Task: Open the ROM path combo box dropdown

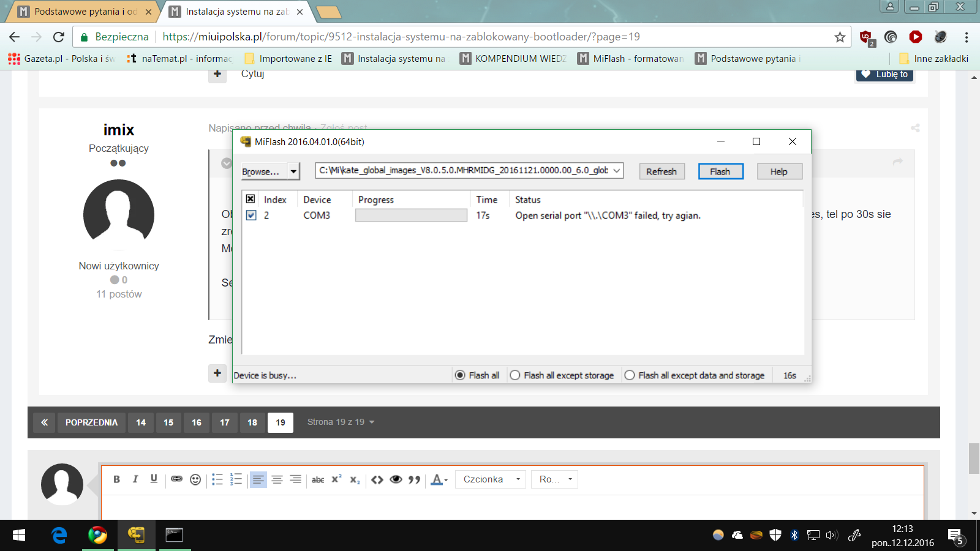Action: [x=616, y=171]
